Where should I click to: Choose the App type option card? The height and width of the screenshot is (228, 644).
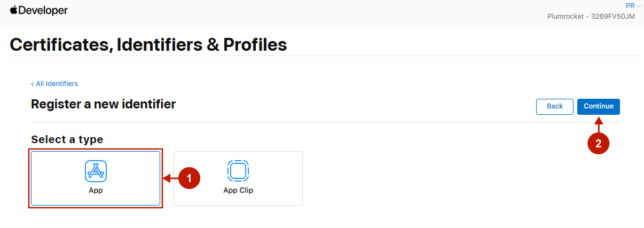click(96, 178)
